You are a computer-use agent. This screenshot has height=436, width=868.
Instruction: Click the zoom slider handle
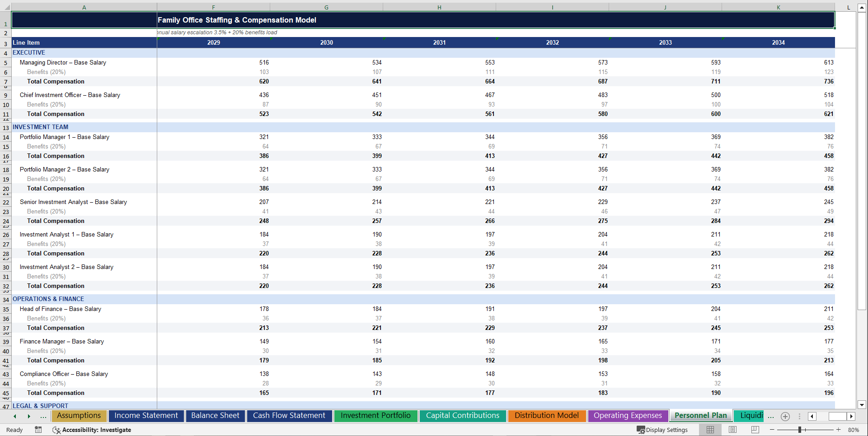(799, 430)
